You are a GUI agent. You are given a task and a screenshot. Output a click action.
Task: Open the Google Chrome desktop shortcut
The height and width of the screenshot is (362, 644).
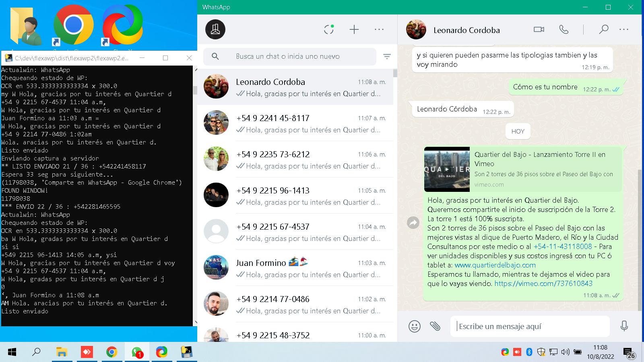click(73, 25)
